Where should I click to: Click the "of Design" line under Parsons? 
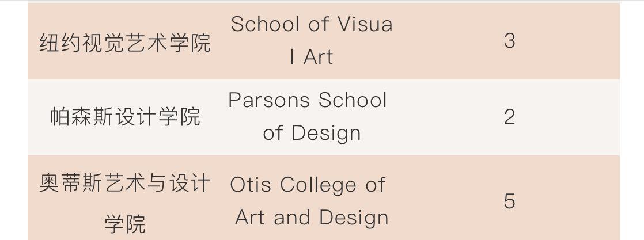(x=312, y=133)
